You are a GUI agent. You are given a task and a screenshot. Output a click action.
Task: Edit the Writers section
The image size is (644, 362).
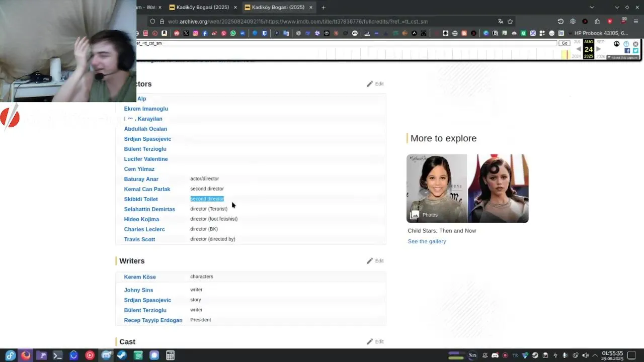[375, 261]
